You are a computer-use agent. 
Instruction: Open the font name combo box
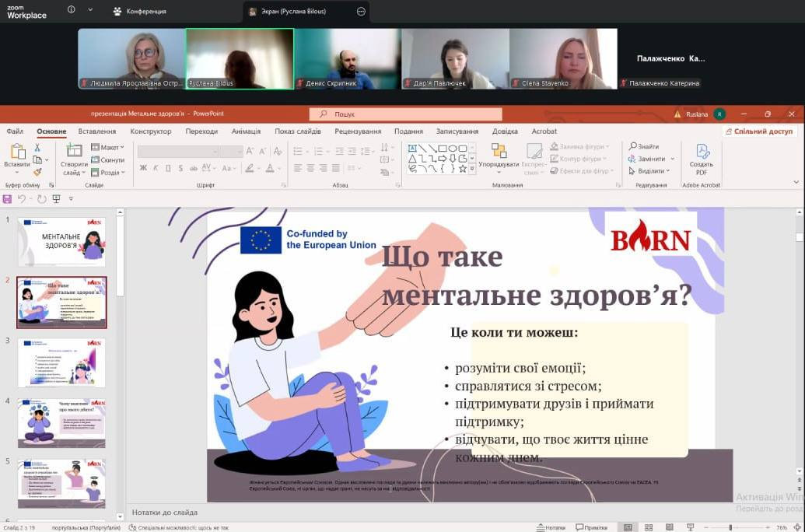pyautogui.click(x=177, y=151)
